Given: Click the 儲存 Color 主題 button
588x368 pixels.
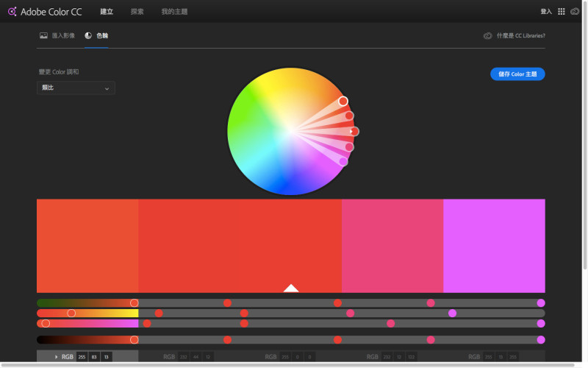Looking at the screenshot, I should [517, 74].
